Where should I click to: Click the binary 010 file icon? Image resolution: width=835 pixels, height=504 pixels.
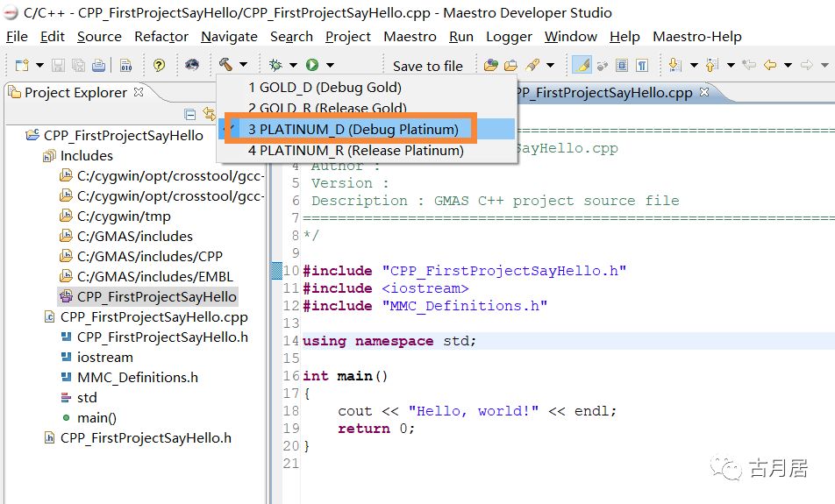pos(125,65)
